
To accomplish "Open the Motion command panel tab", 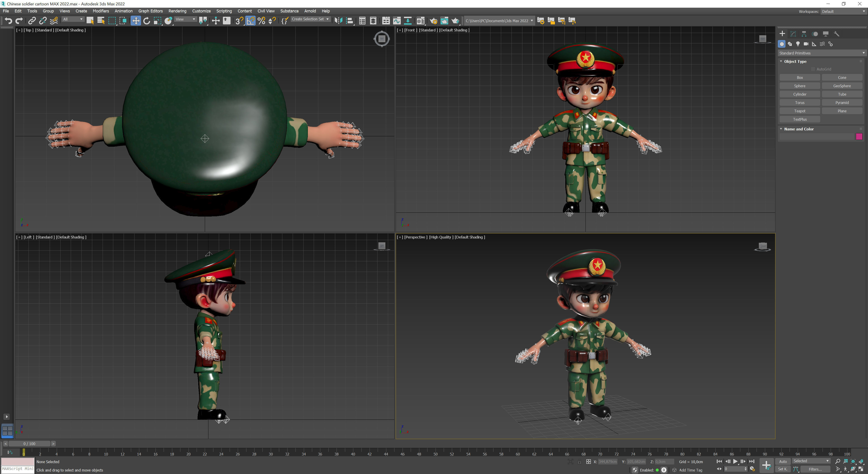I will click(815, 34).
